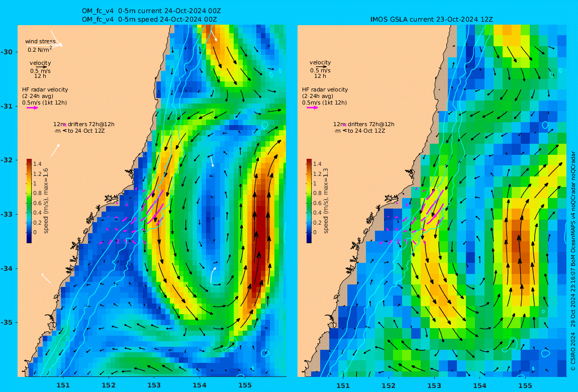Click 'to 24-Oct 12Z' text in OM_fc_v4 map
The image size is (578, 392).
click(x=86, y=131)
